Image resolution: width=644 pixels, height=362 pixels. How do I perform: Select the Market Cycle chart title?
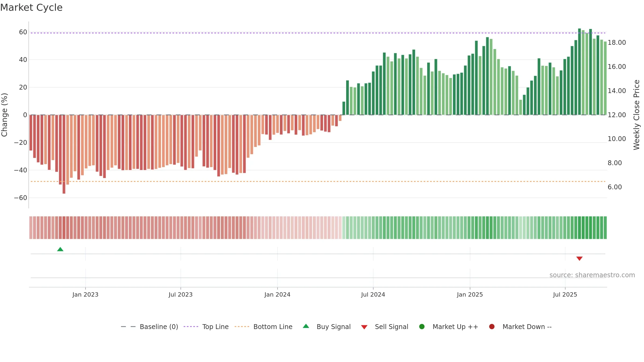click(31, 8)
